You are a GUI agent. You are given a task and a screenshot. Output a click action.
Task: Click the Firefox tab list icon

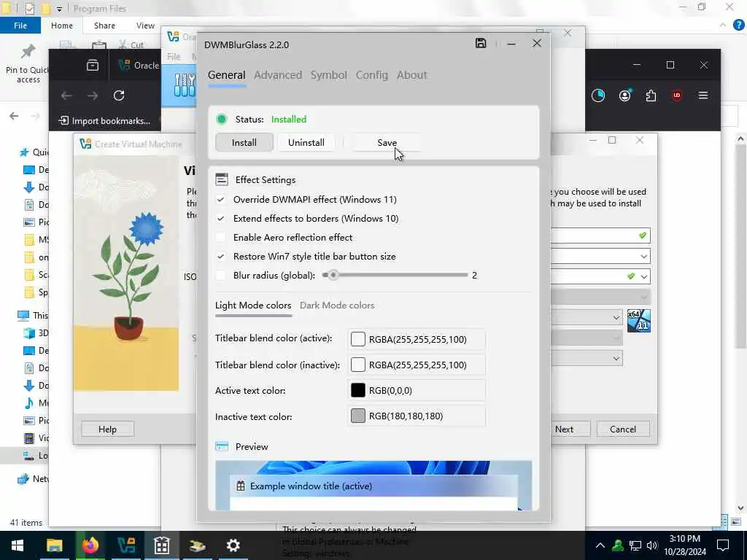(x=93, y=65)
